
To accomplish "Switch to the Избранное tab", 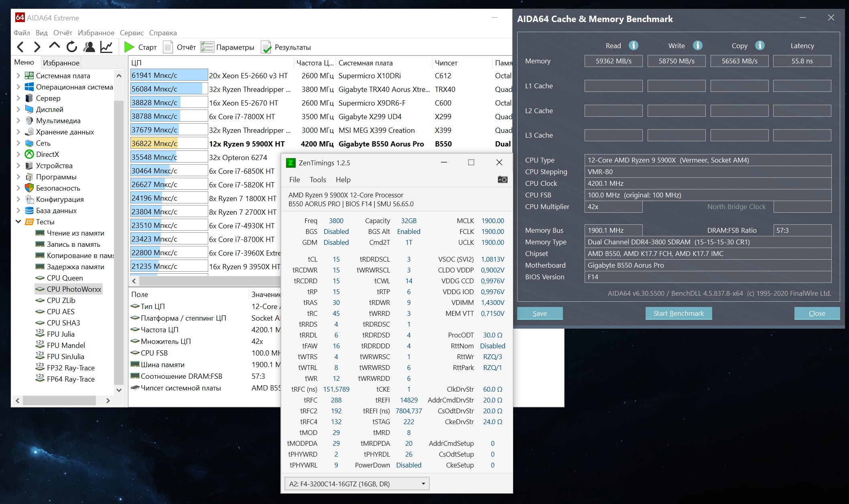I will coord(61,63).
